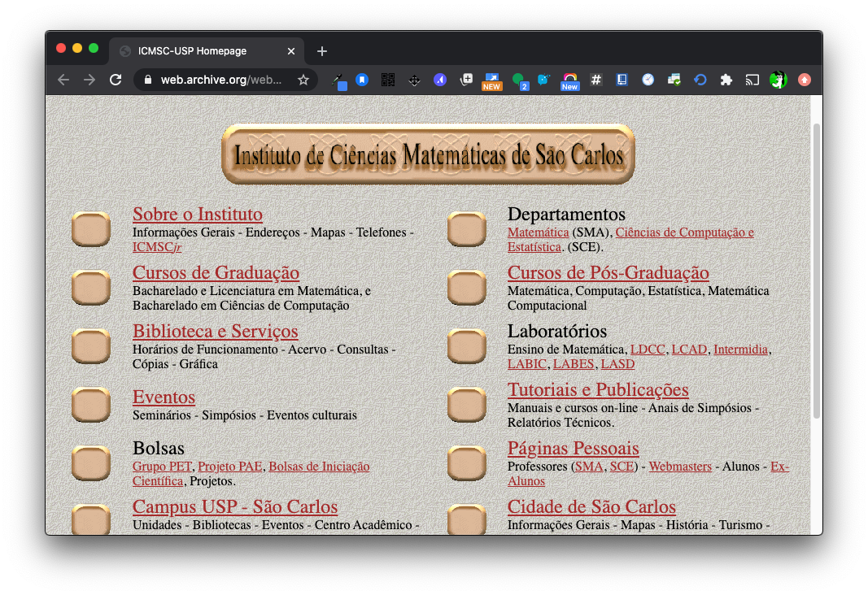Image resolution: width=868 pixels, height=595 pixels.
Task: Close the ICMSC-USP Homepage tab
Action: point(291,51)
